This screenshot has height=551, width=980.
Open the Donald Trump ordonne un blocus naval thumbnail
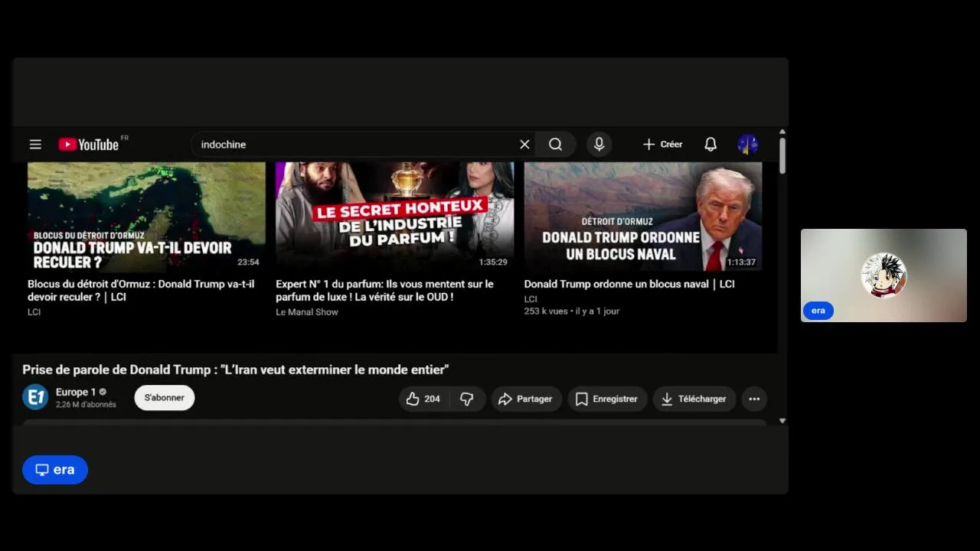643,217
